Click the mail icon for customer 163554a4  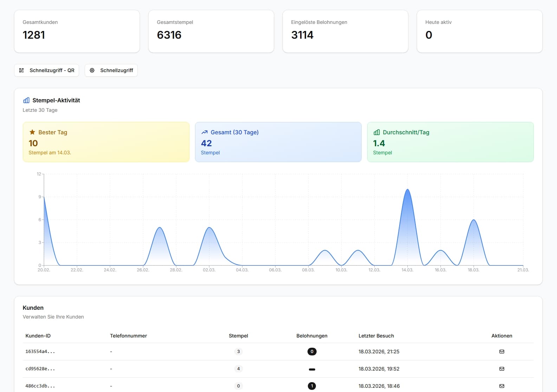[x=502, y=352]
